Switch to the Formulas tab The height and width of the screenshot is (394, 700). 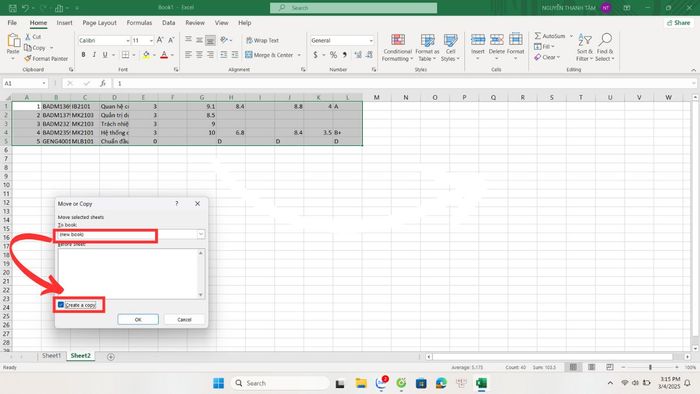(139, 23)
